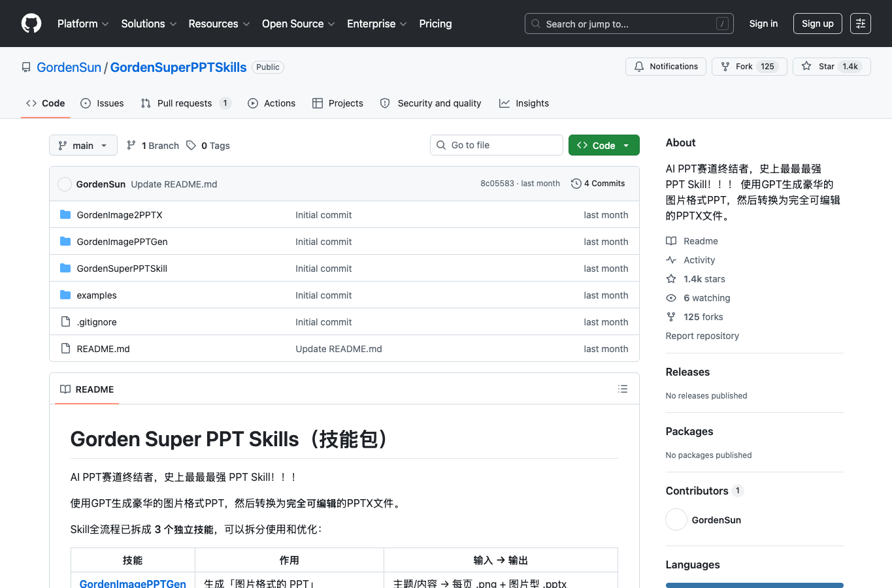Expand the Open Source menu
The height and width of the screenshot is (588, 892).
coord(299,24)
